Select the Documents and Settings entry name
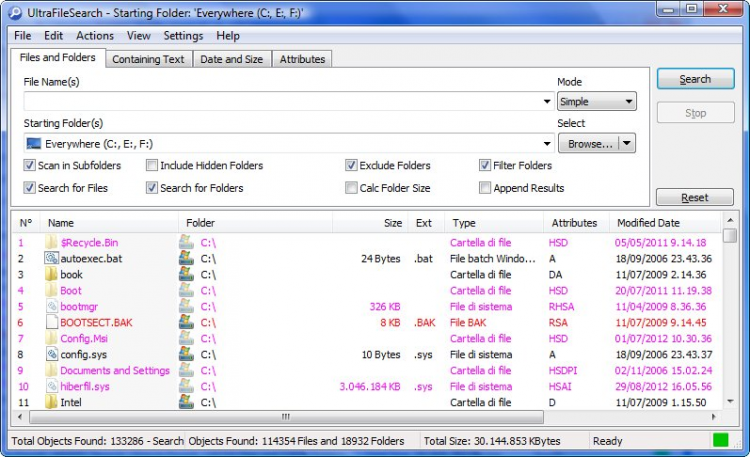Image resolution: width=750 pixels, height=457 pixels. click(115, 370)
